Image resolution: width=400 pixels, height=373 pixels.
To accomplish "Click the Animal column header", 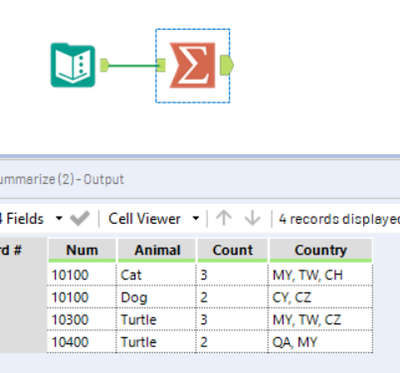I will [x=157, y=250].
